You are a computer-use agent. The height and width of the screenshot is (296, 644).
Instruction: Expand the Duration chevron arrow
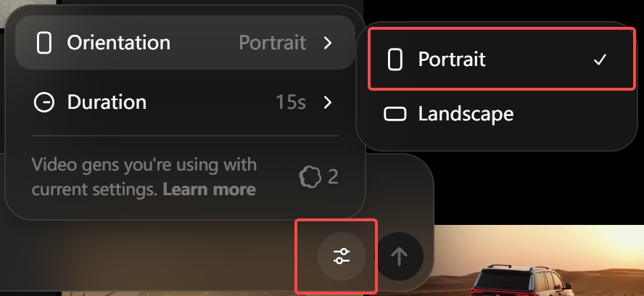pos(327,102)
